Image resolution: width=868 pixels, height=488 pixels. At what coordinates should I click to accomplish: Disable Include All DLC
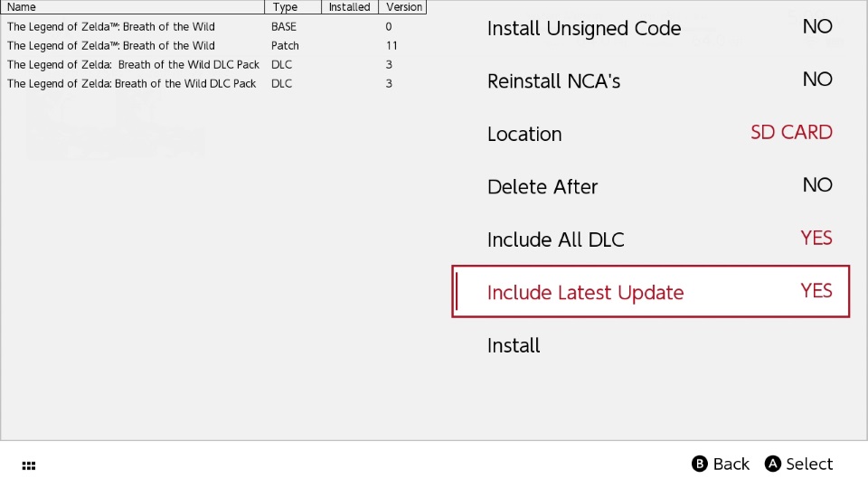click(x=650, y=239)
